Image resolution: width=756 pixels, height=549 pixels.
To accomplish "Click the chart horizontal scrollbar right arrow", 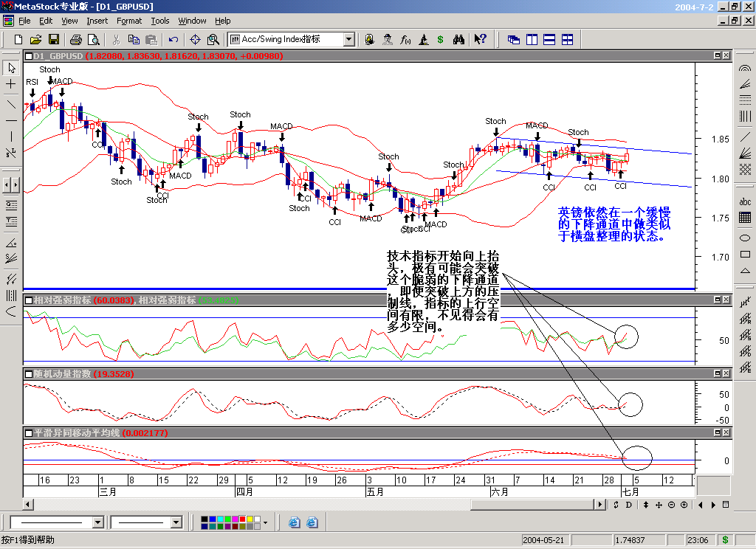I will click(x=599, y=504).
